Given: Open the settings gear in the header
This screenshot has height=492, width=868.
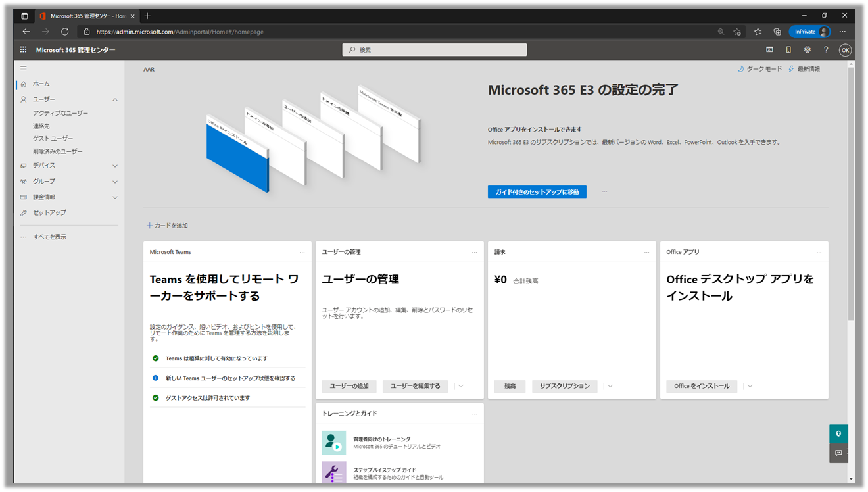Looking at the screenshot, I should click(808, 49).
